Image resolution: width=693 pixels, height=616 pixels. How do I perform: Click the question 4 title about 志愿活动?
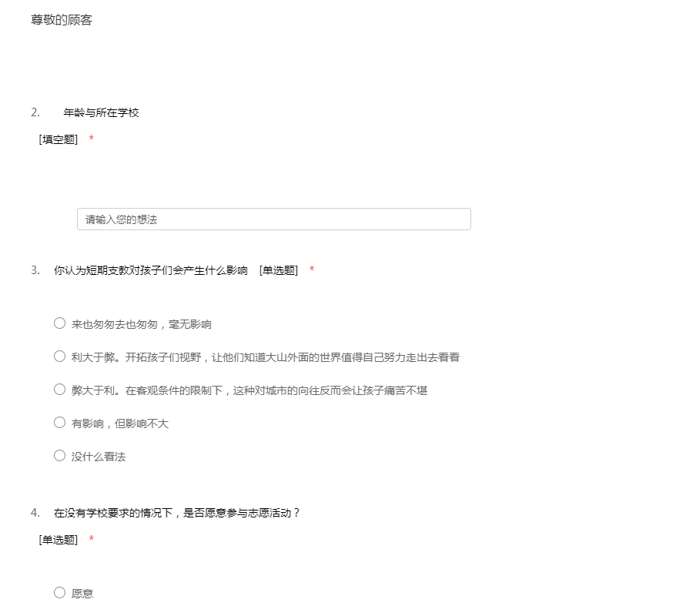point(177,513)
